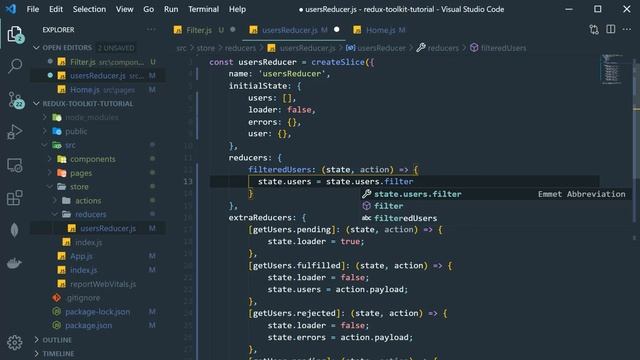
Task: Open the Manage gear icon
Action: [x=15, y=342]
